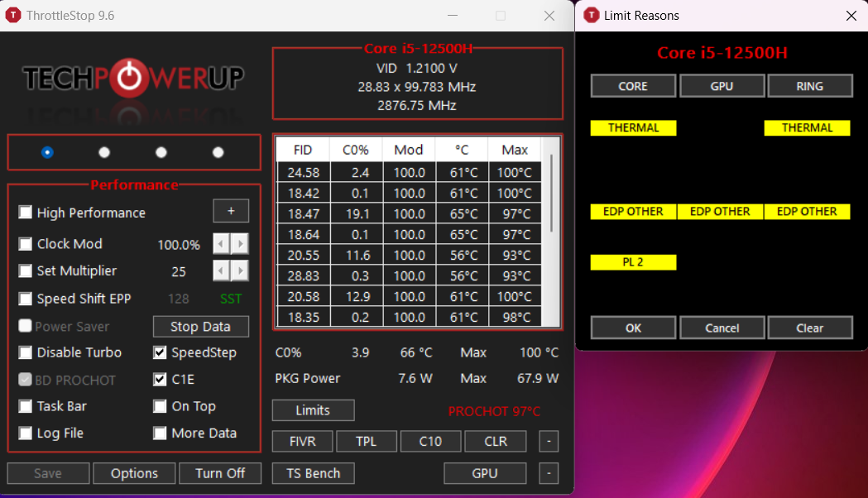Image resolution: width=868 pixels, height=498 pixels.
Task: Enable the Task Bar checkbox
Action: tap(25, 406)
